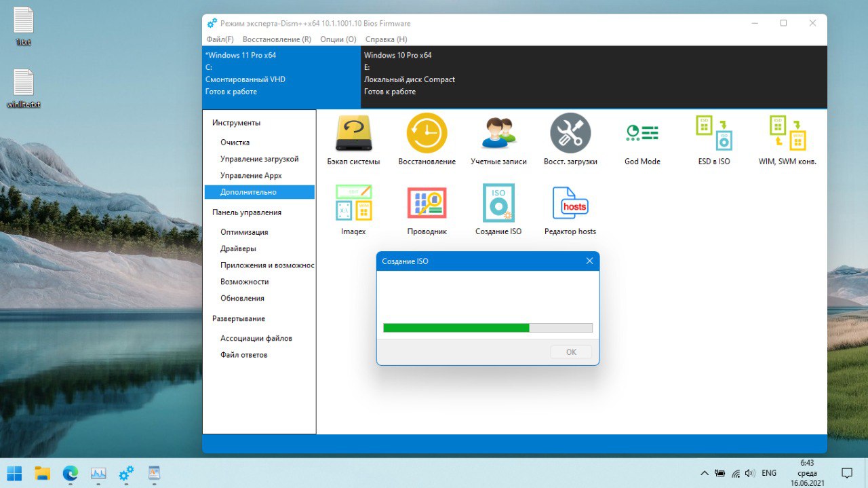
Task: Launch the Imagex tool icon
Action: (353, 203)
